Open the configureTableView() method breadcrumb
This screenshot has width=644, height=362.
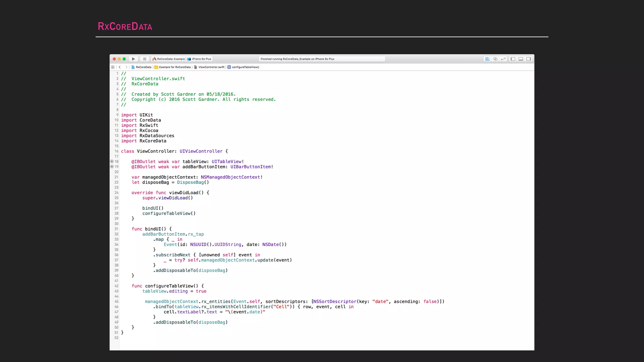243,67
